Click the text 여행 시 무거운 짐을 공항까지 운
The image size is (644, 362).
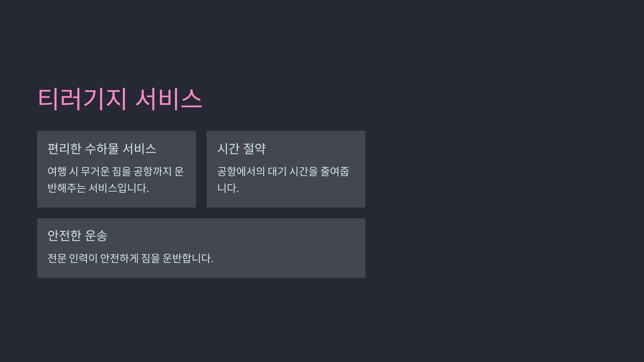tap(116, 171)
